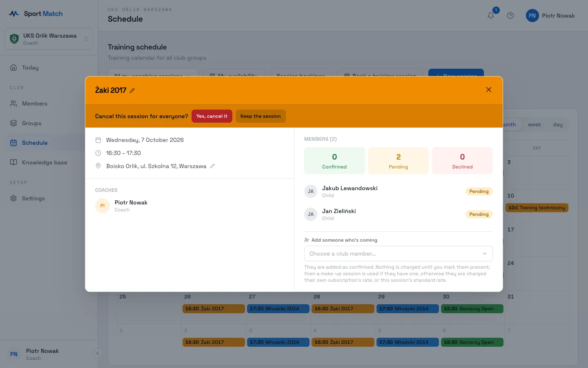Open Members in the sidebar
The height and width of the screenshot is (368, 588).
(x=49, y=103)
